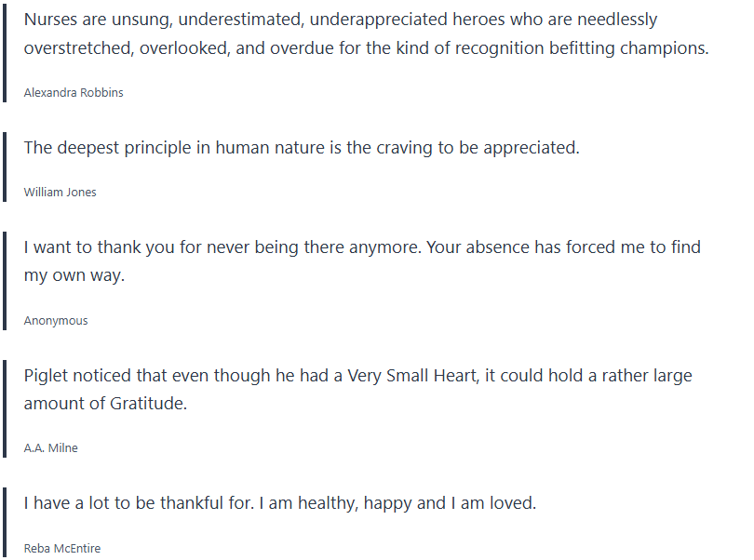Open Reba McEntire author attribution
This screenshot has height=560, width=754.
pyautogui.click(x=61, y=548)
